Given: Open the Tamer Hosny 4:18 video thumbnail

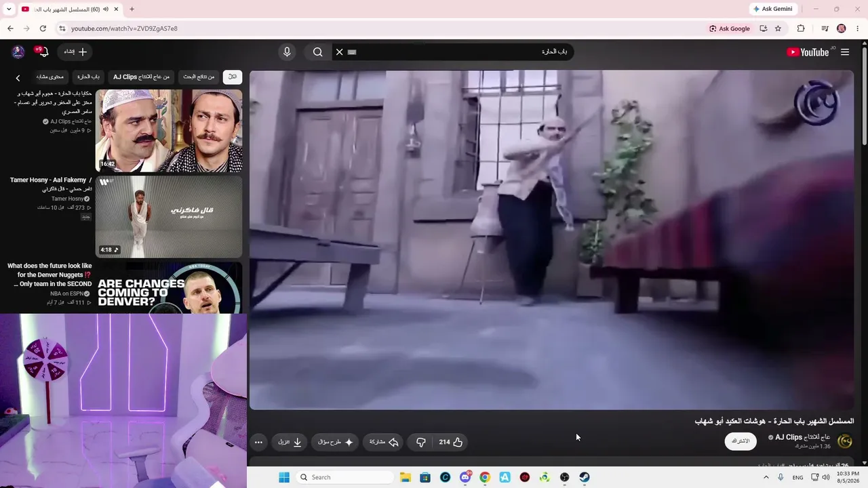Looking at the screenshot, I should coord(169,217).
